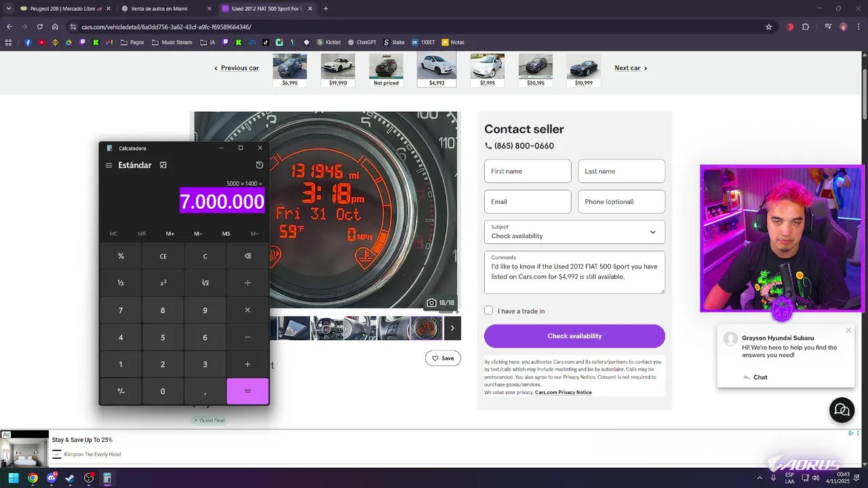The image size is (868, 488).
Task: Select the Used 2012 FIAT 500 tab
Action: tap(267, 9)
